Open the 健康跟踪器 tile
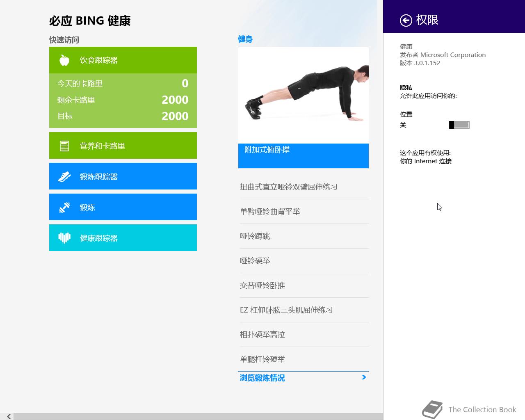Image resolution: width=525 pixels, height=420 pixels. tap(123, 238)
